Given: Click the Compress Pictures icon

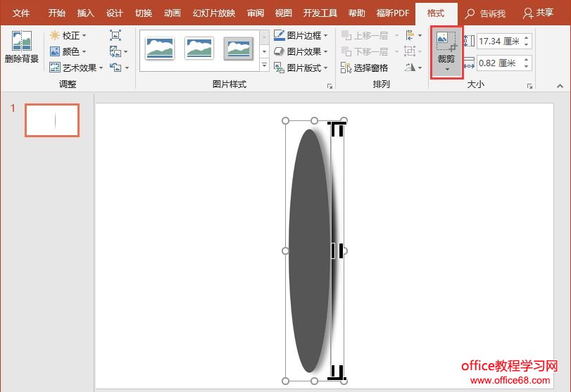Looking at the screenshot, I should (x=116, y=35).
